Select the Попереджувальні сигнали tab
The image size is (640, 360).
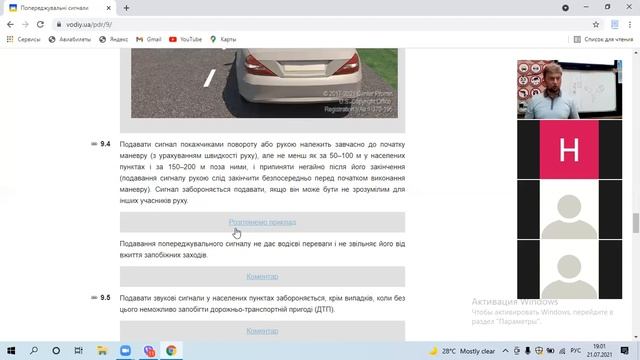tap(60, 8)
